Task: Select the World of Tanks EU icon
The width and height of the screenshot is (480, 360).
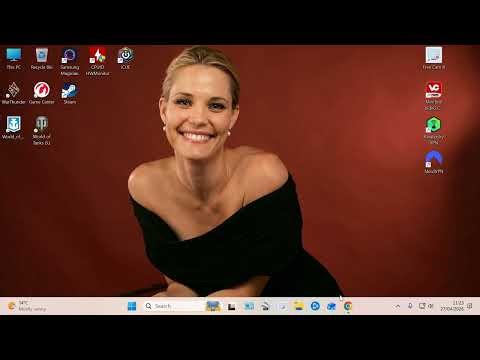Action: (x=41, y=130)
